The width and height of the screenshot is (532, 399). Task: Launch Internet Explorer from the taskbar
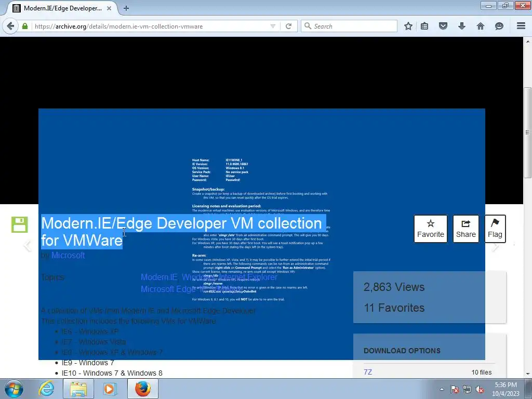click(46, 389)
